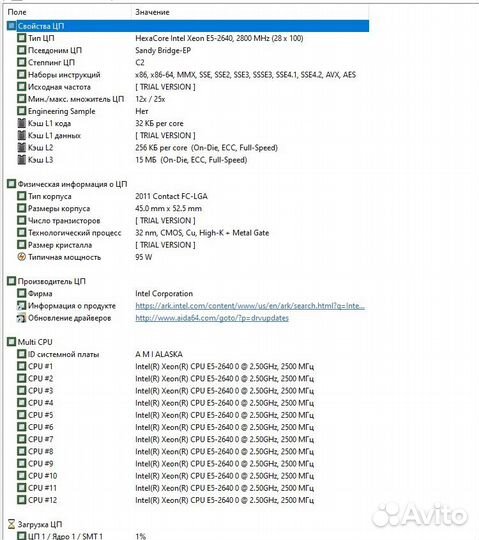This screenshot has height=540, width=479.
Task: Select the 32 КБ per core value
Action: pyautogui.click(x=159, y=123)
